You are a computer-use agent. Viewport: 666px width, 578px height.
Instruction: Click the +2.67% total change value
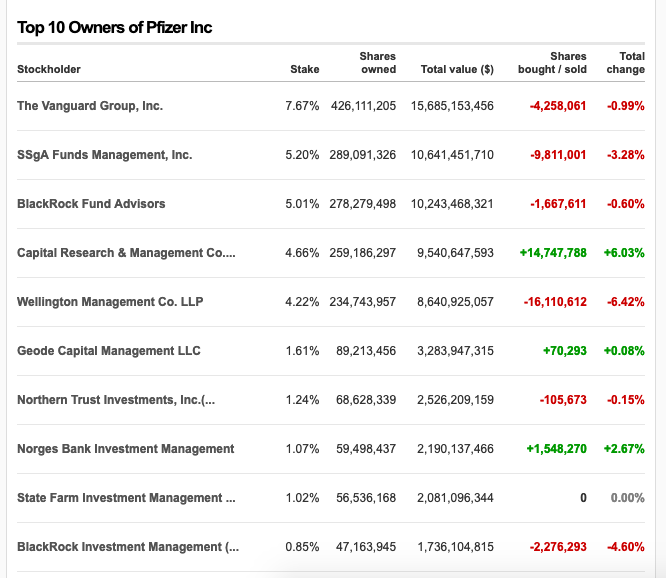pos(624,449)
